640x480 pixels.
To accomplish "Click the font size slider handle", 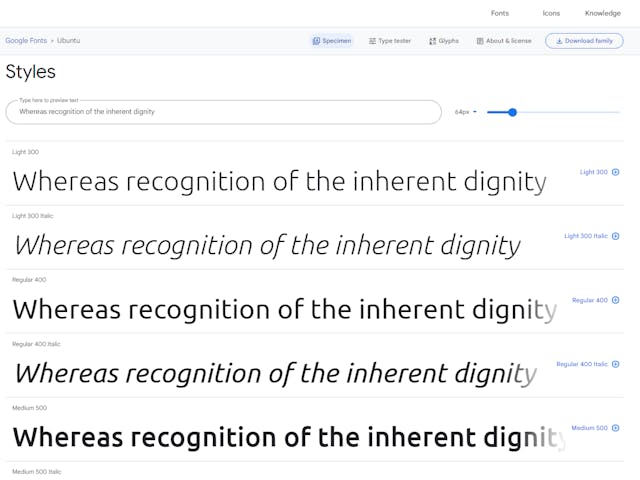I will click(x=513, y=112).
